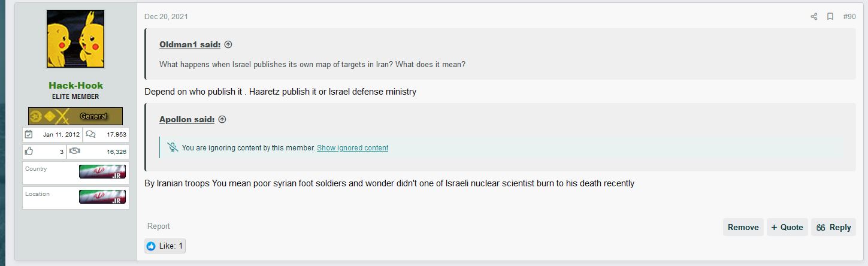Open Oldman1 said quote header link
This screenshot has width=868, height=266.
[x=190, y=45]
